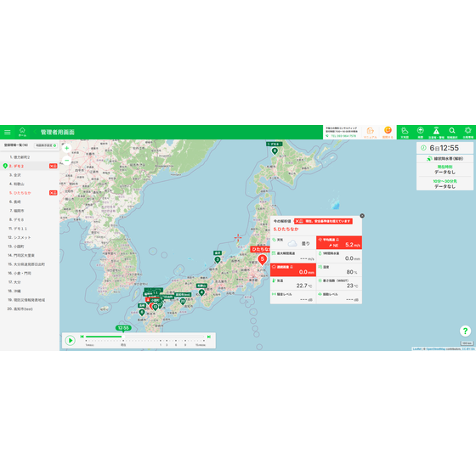This screenshot has height=476, width=476.
Task: Select list item 4. 和歌山
Action: click(30, 184)
